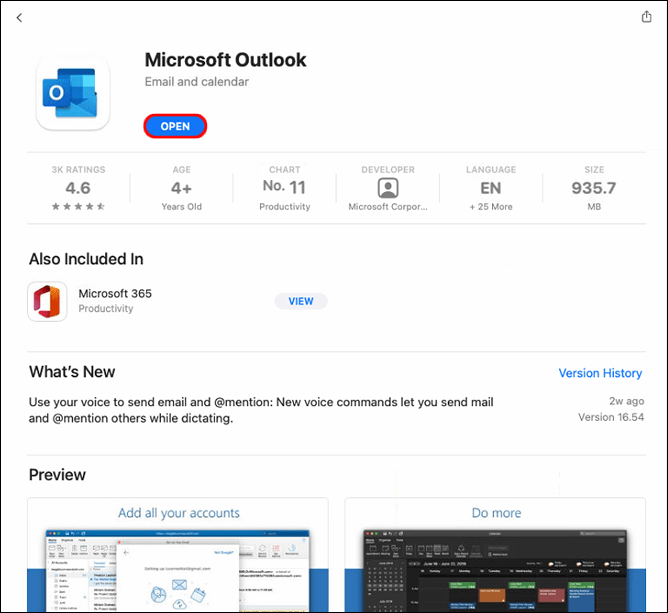Click the Microsoft 365 name text
The image size is (668, 613).
(115, 294)
